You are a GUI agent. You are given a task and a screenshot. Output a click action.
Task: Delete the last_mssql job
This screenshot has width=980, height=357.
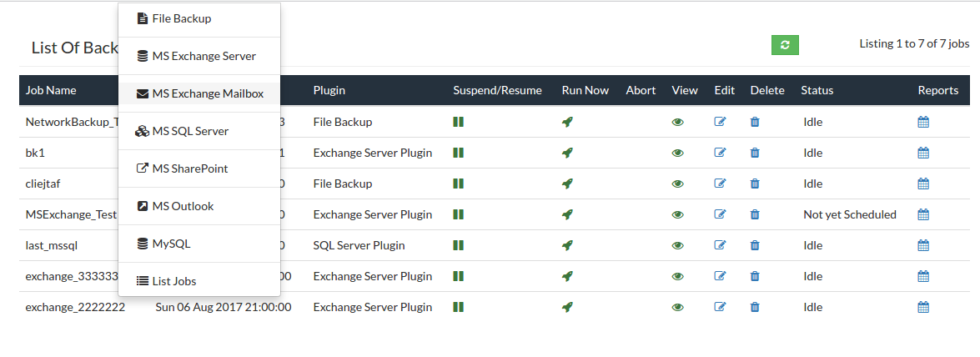pyautogui.click(x=755, y=245)
